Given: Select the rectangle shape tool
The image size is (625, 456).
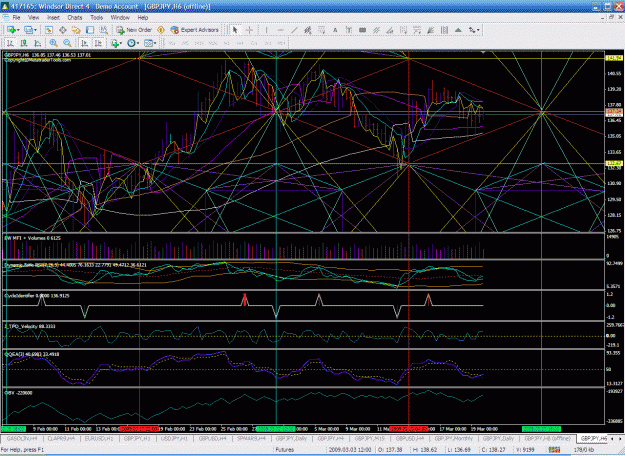Looking at the screenshot, I should click(362, 30).
